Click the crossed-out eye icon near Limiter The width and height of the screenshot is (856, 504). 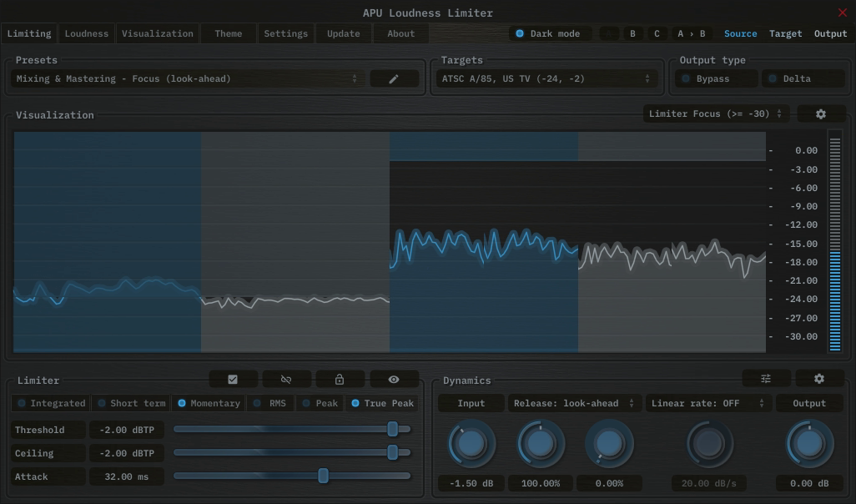tap(286, 378)
